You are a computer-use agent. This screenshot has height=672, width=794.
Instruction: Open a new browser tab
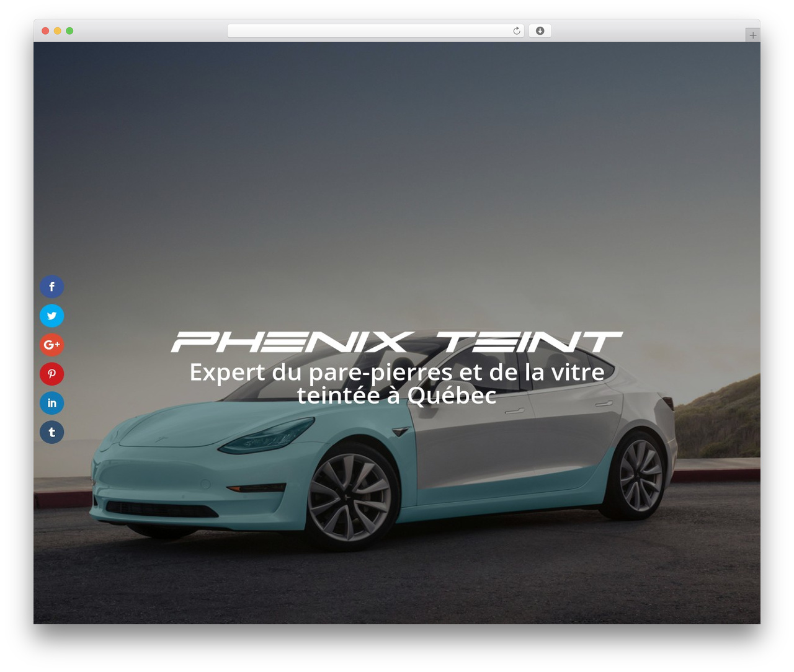pyautogui.click(x=752, y=35)
